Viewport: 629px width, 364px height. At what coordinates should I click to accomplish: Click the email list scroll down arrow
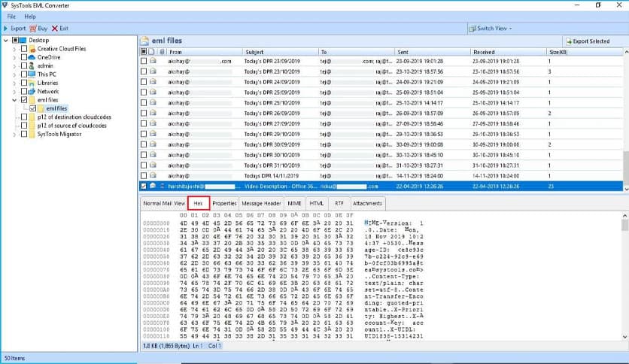point(626,189)
